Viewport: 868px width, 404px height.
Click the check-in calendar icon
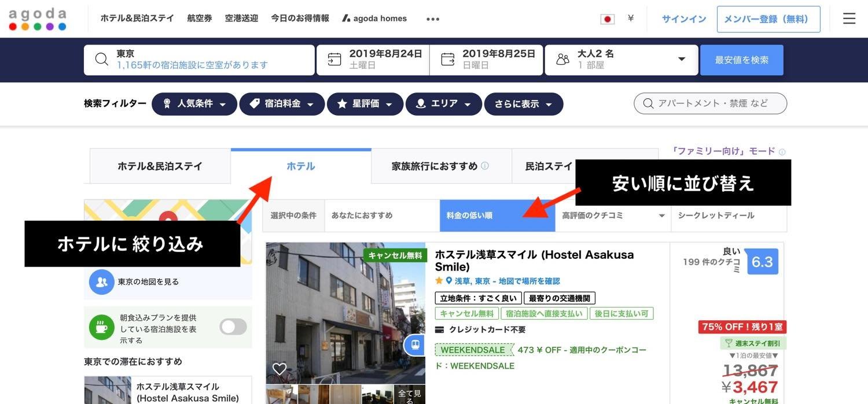(x=334, y=60)
